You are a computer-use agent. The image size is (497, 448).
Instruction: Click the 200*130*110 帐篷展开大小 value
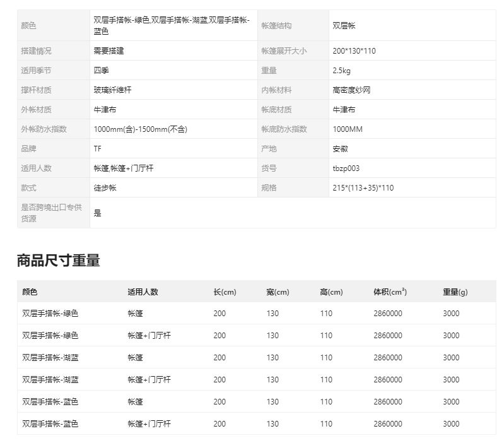coord(354,50)
